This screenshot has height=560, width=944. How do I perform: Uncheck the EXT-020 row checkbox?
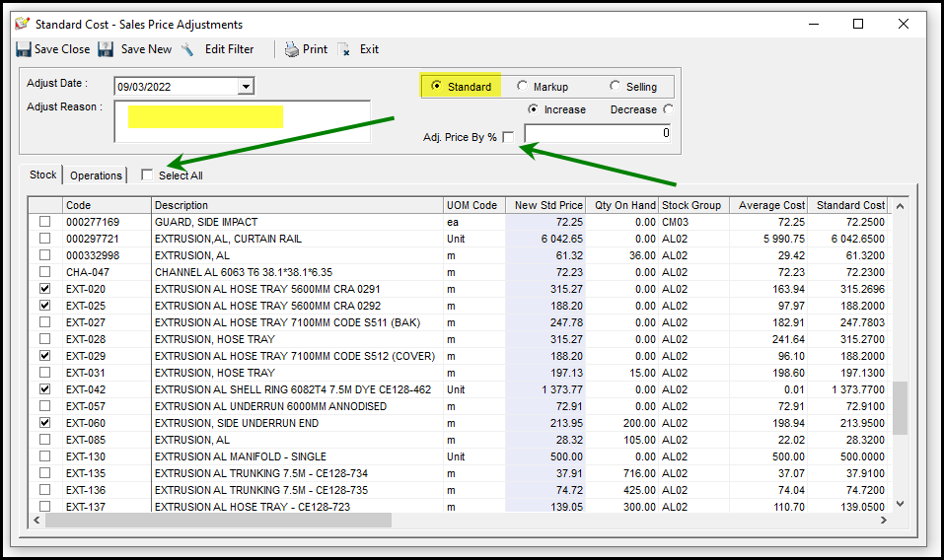(44, 289)
